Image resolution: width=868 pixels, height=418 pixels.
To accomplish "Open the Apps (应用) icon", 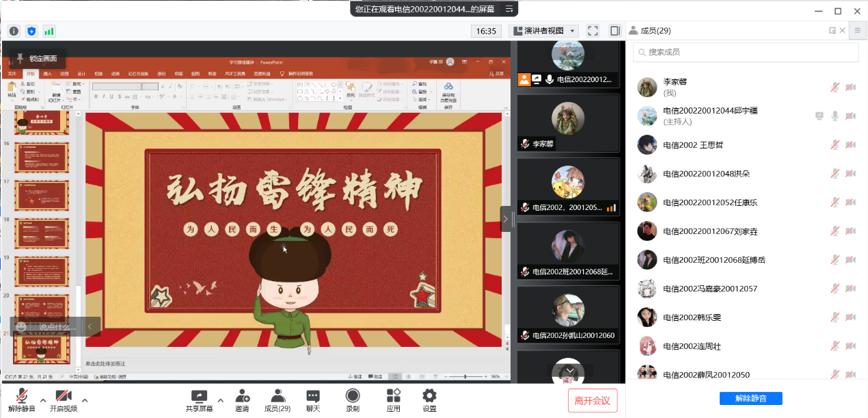I will tap(393, 400).
